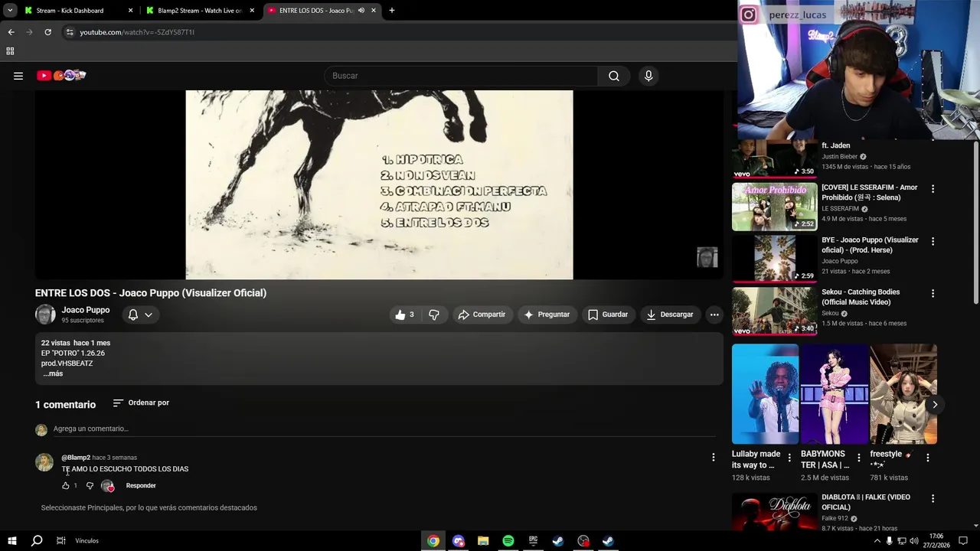
Task: Share the video via Compartir
Action: click(x=482, y=315)
